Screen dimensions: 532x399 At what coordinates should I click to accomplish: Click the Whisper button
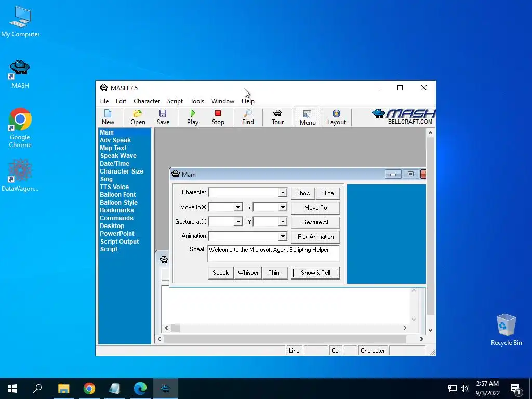click(248, 273)
